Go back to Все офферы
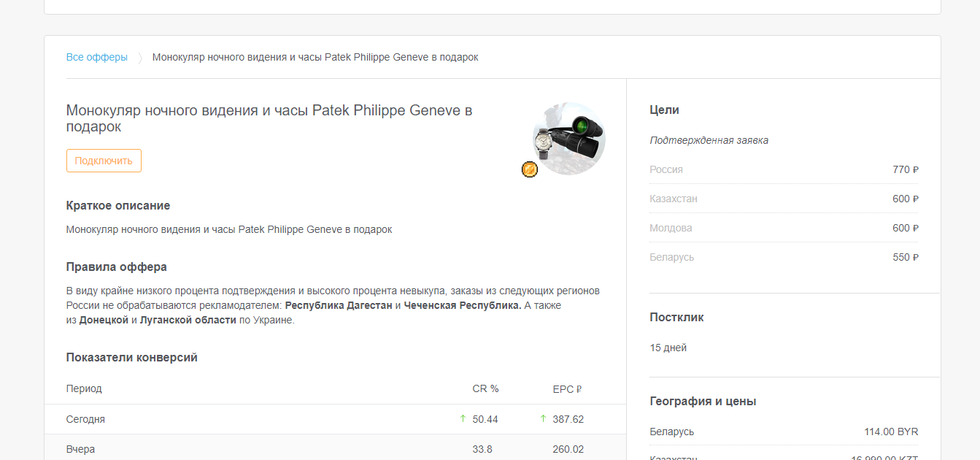Screen dimensions: 980x460 pos(97,57)
